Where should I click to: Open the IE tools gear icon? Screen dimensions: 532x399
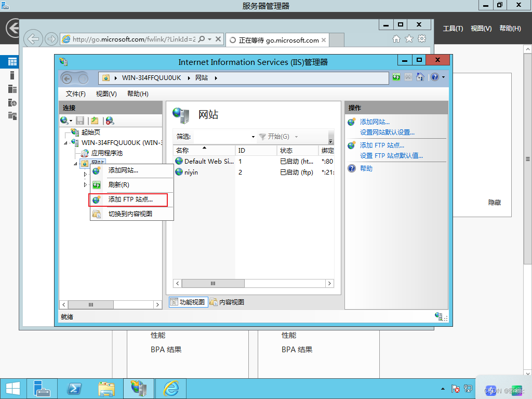(422, 38)
